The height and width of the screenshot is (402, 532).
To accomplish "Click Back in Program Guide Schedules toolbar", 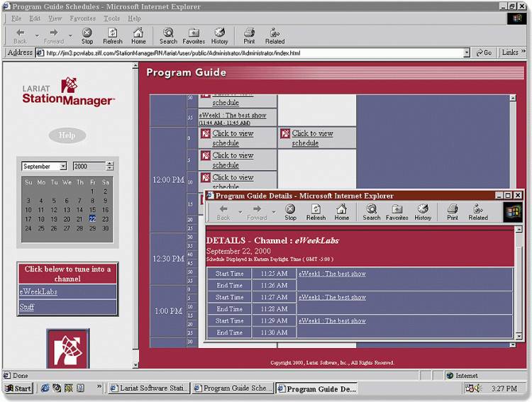I will tap(21, 36).
